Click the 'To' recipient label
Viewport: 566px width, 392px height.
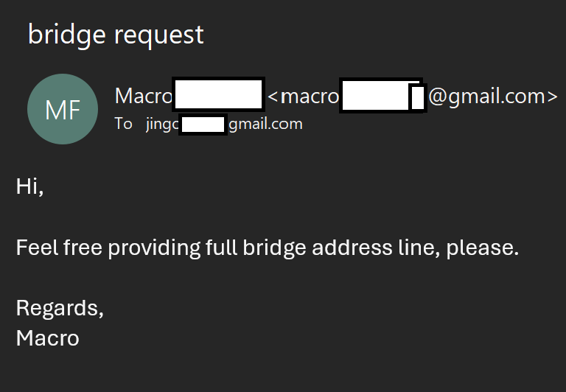[x=124, y=124]
